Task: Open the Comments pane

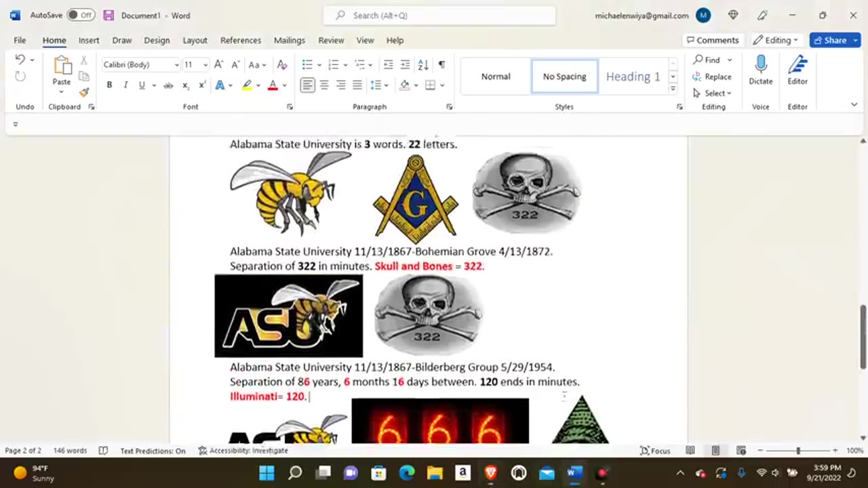Action: point(712,40)
